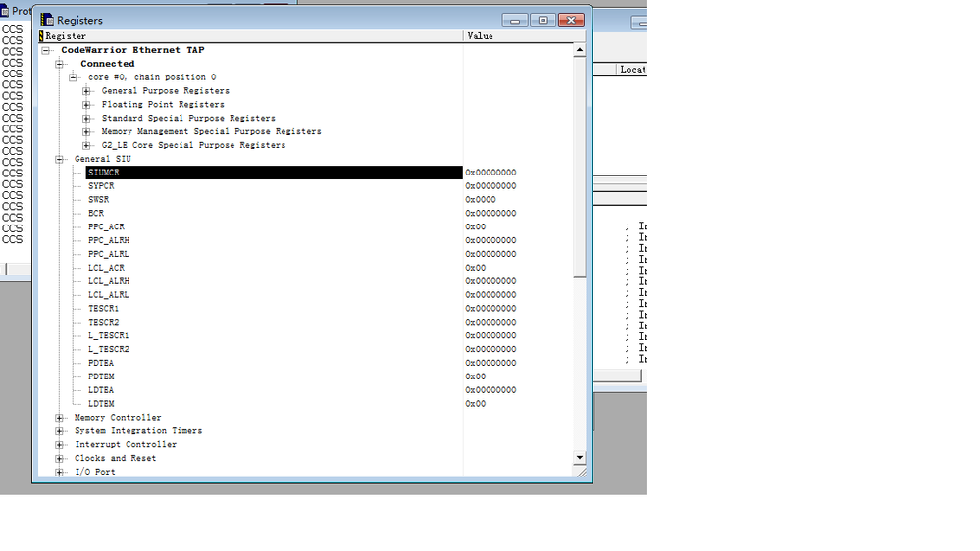Expand the Memory Controller group
The height and width of the screenshot is (551, 980).
(60, 418)
